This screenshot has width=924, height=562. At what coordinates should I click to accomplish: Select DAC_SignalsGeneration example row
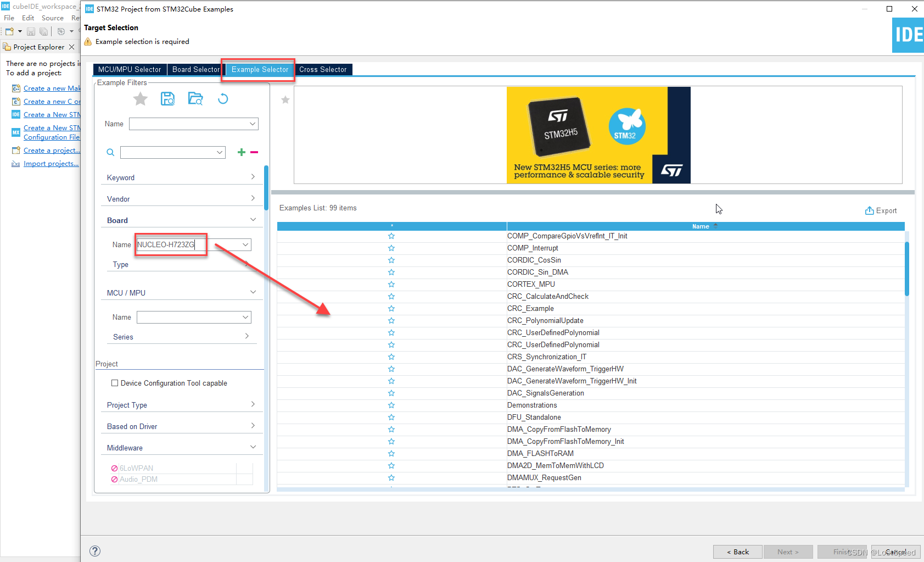(x=591, y=393)
